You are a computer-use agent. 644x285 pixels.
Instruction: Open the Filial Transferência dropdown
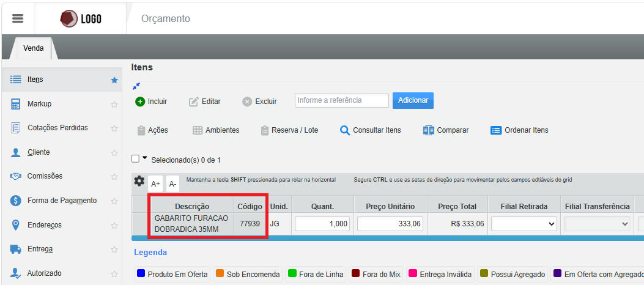[597, 224]
